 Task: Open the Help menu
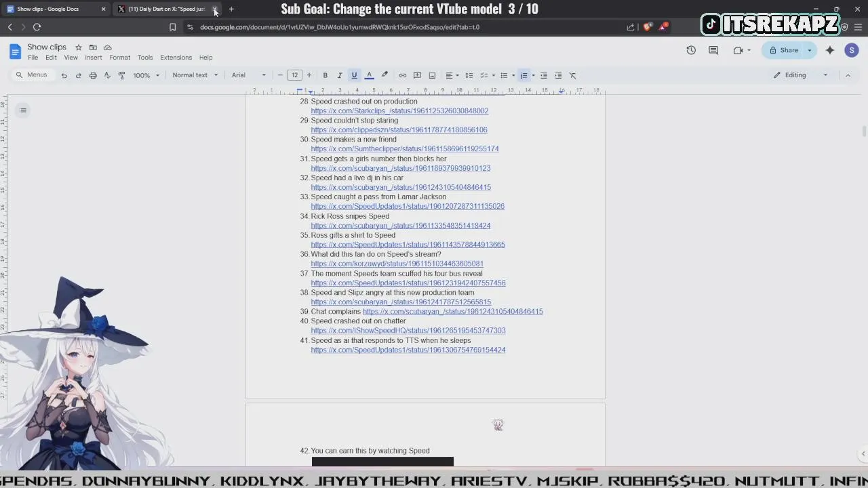click(205, 58)
